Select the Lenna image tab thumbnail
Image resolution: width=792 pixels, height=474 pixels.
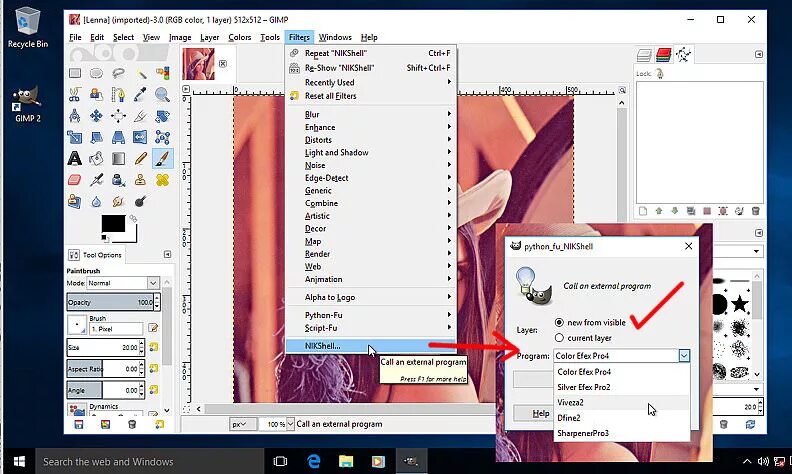click(199, 64)
